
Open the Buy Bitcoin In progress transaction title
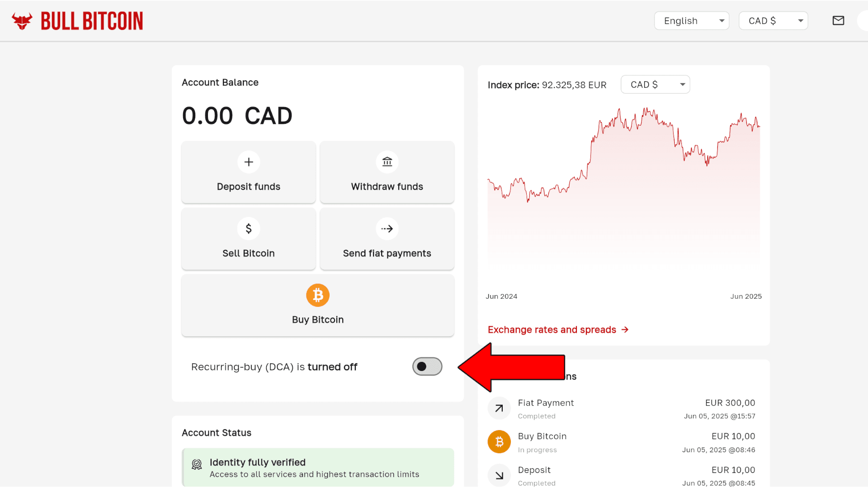pyautogui.click(x=542, y=436)
